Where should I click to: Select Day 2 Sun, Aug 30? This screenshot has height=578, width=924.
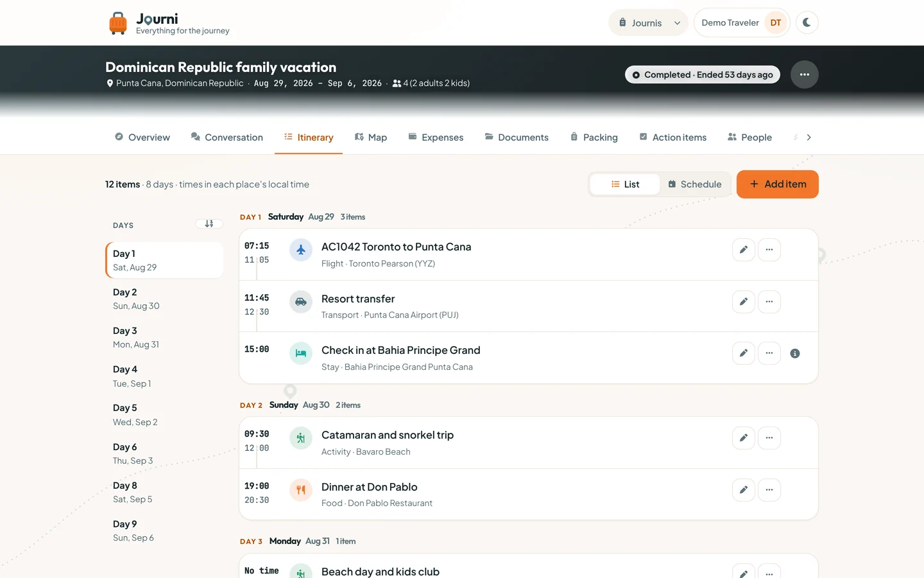(164, 299)
